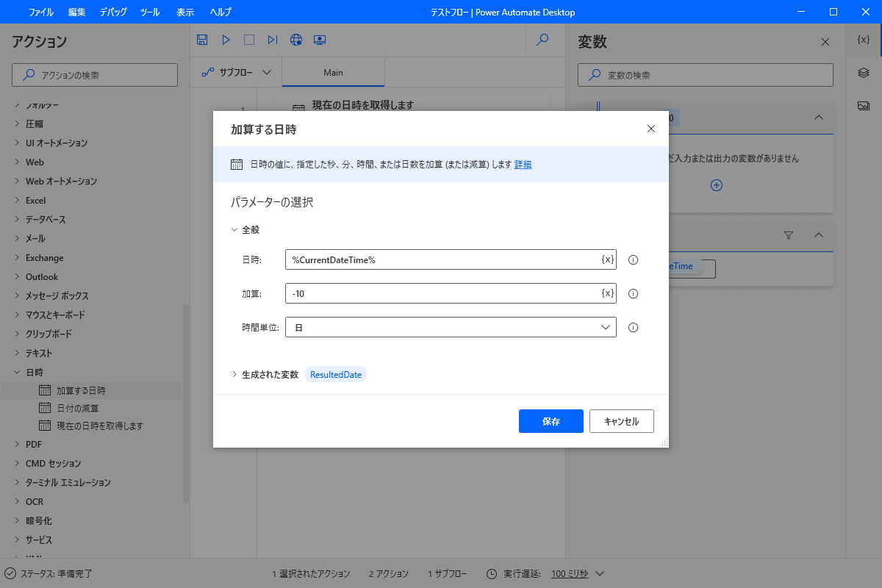This screenshot has width=882, height=588.
Task: Click the stop flow icon
Action: pos(249,40)
